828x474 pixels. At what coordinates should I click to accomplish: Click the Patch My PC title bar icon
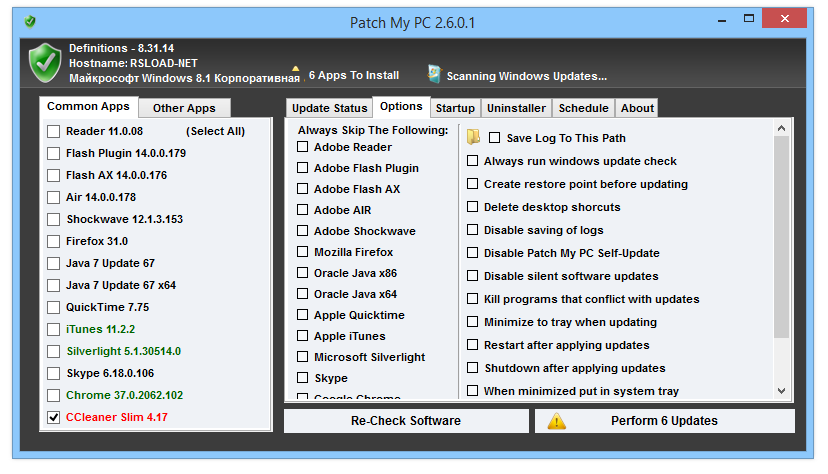coord(30,22)
